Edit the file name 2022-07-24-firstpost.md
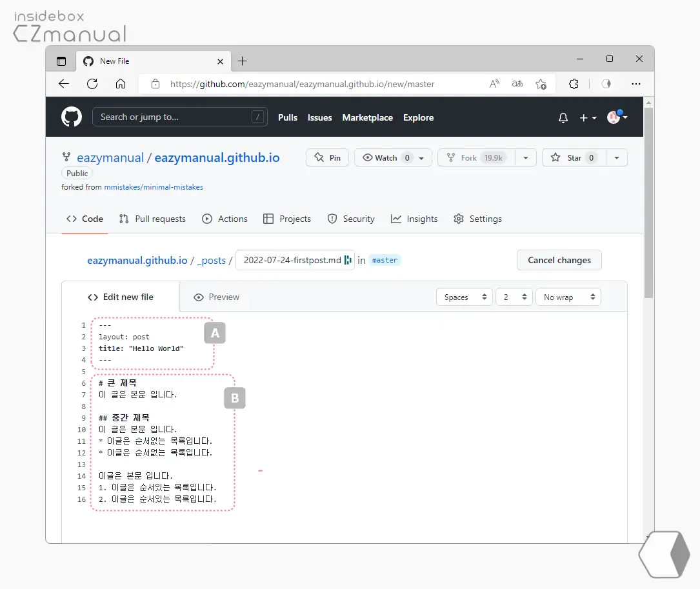700x589 pixels. point(295,260)
